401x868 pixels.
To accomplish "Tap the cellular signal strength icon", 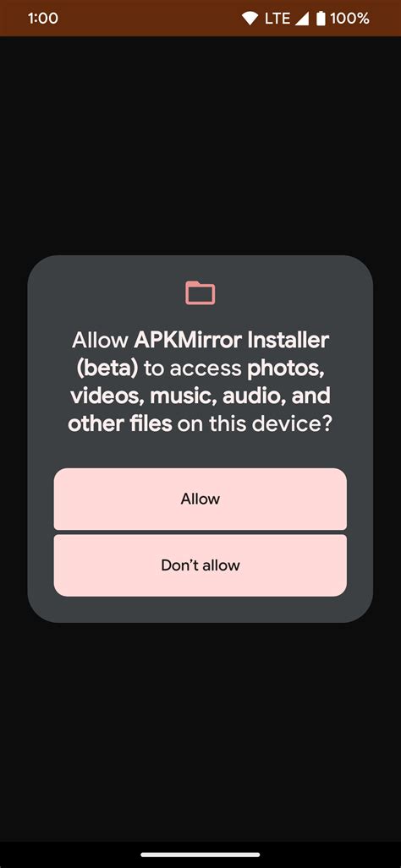I will (x=301, y=19).
